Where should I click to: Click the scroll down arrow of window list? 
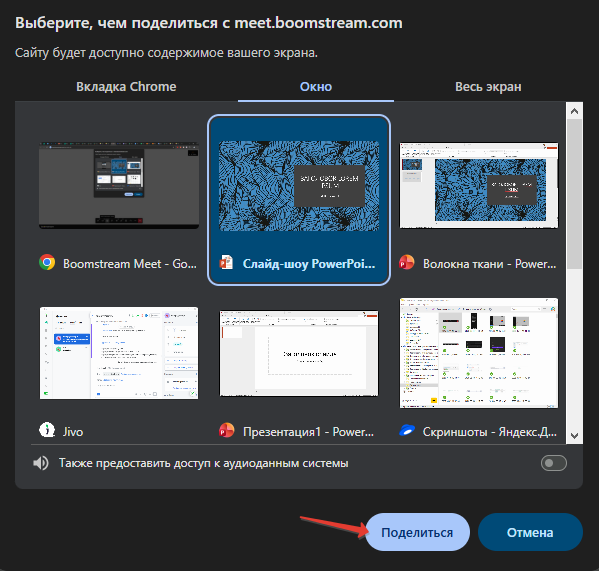click(574, 435)
